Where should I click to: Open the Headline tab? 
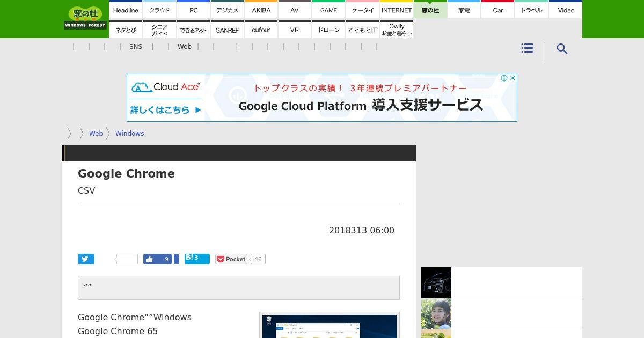point(126,10)
